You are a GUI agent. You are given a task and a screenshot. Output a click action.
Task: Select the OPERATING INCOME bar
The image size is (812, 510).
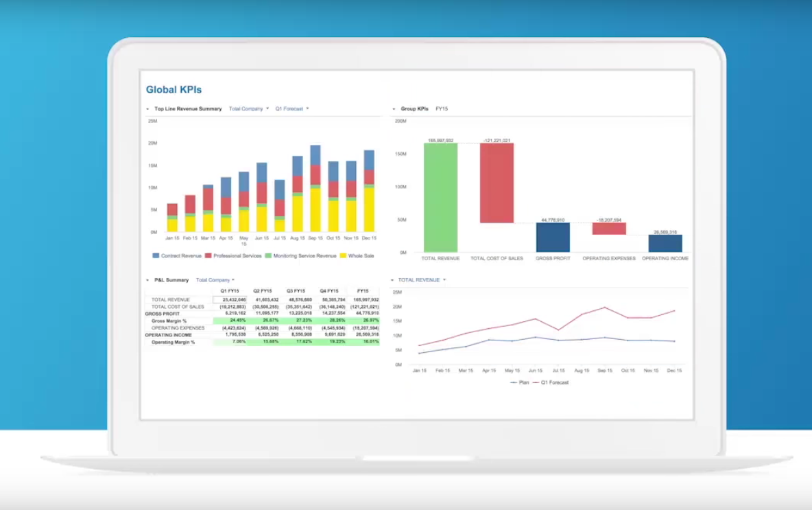point(665,244)
